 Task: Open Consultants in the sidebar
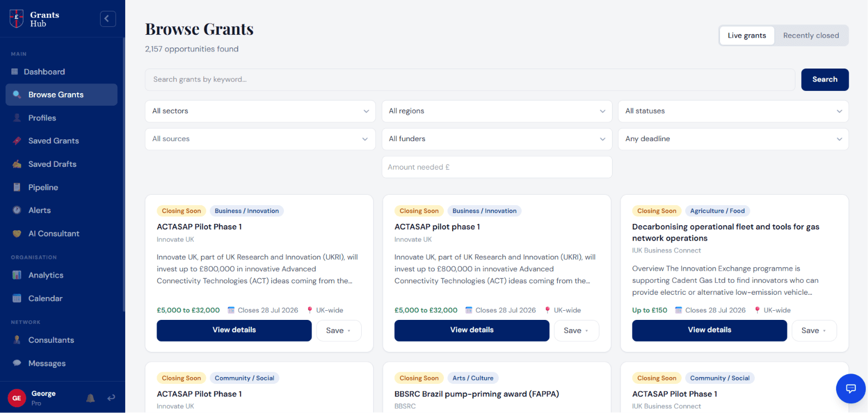coord(62,340)
